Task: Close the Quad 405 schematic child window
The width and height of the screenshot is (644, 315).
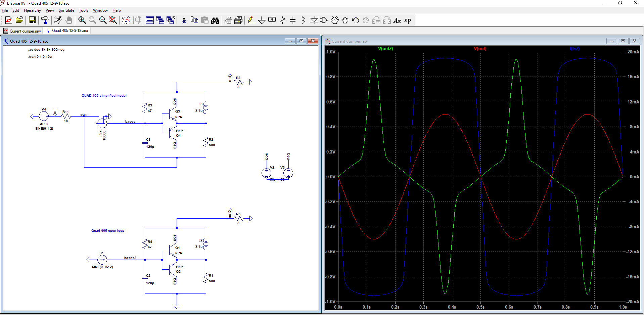Action: 313,41
